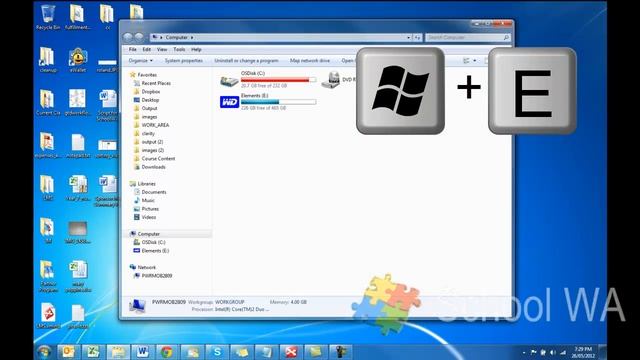This screenshot has width=640, height=360.
Task: Click the Windows Explorer taskbar button
Action: point(118,352)
